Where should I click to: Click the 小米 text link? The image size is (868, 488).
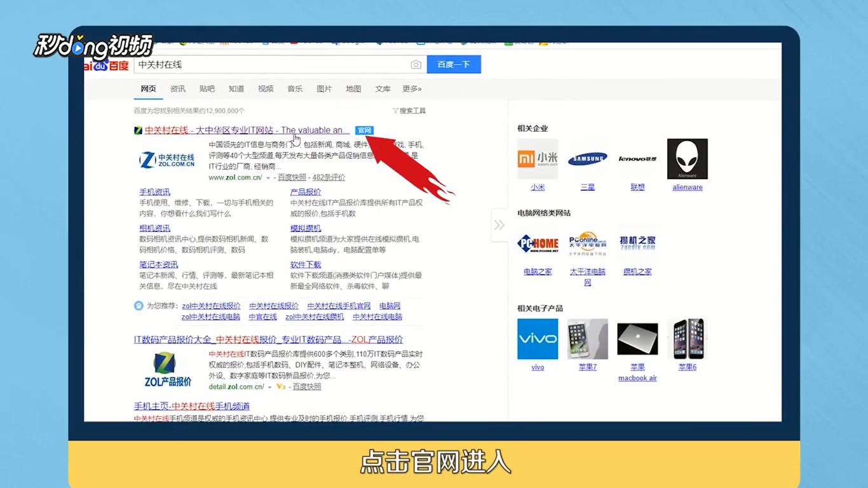pos(538,187)
